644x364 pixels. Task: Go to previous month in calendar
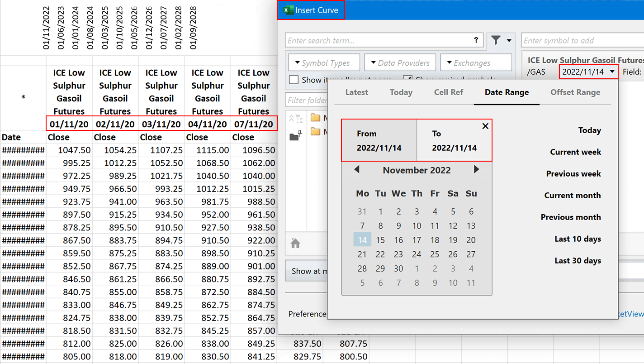pos(357,169)
